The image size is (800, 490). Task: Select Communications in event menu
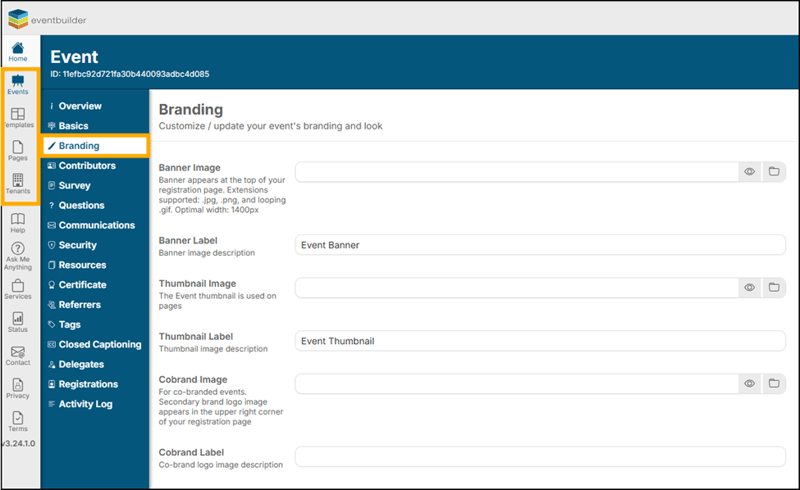(96, 225)
